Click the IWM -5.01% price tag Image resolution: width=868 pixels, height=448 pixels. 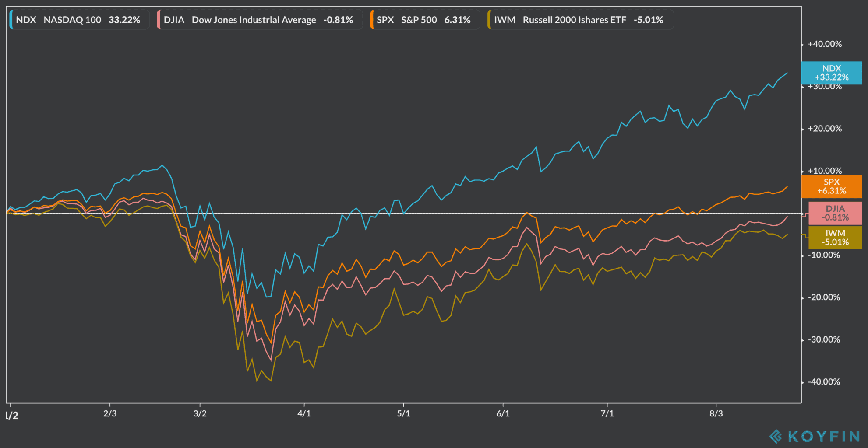pos(835,238)
